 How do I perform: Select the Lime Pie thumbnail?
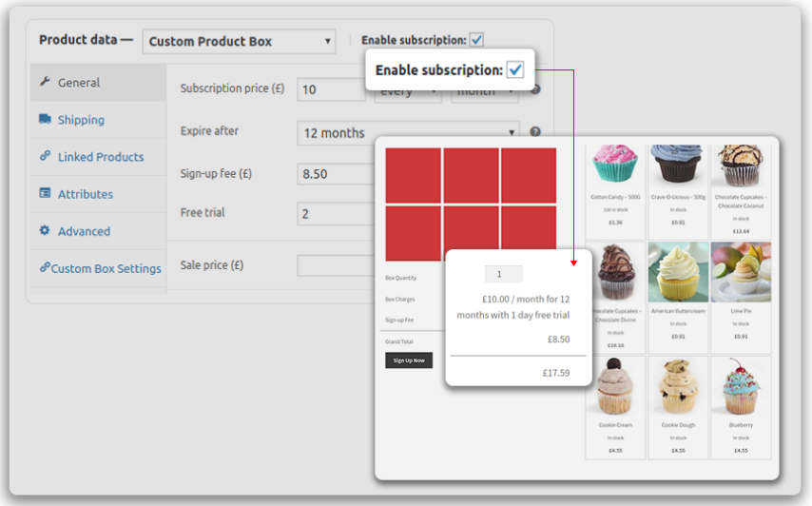tap(741, 272)
